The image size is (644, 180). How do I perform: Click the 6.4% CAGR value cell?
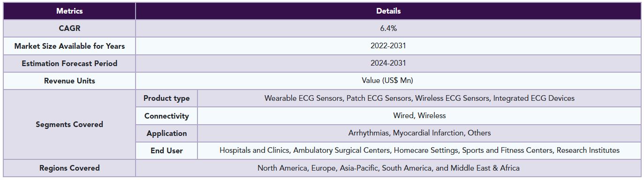coord(388,28)
